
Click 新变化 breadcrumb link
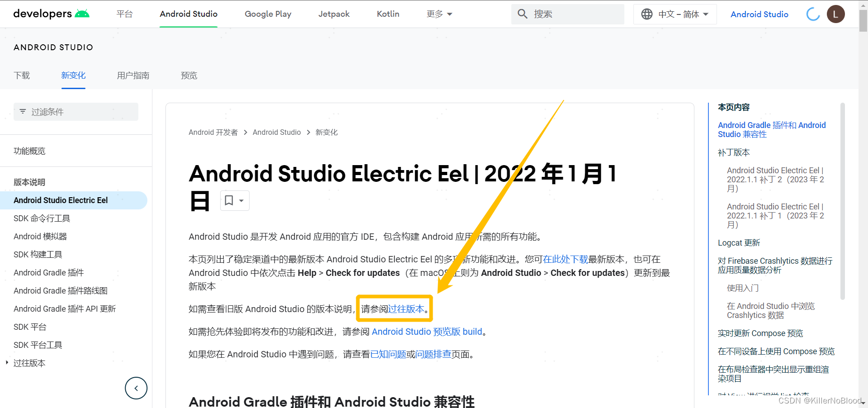point(326,132)
